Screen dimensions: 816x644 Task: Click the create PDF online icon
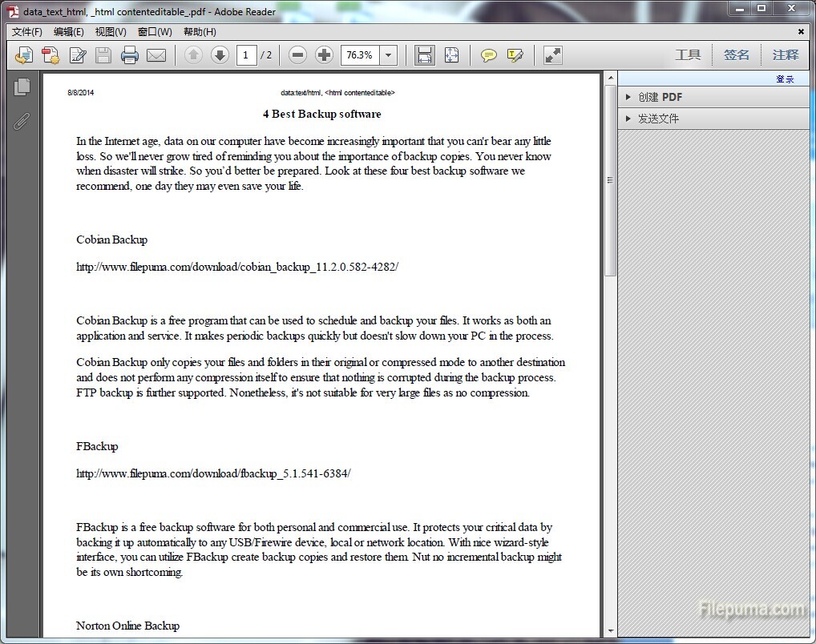50,55
